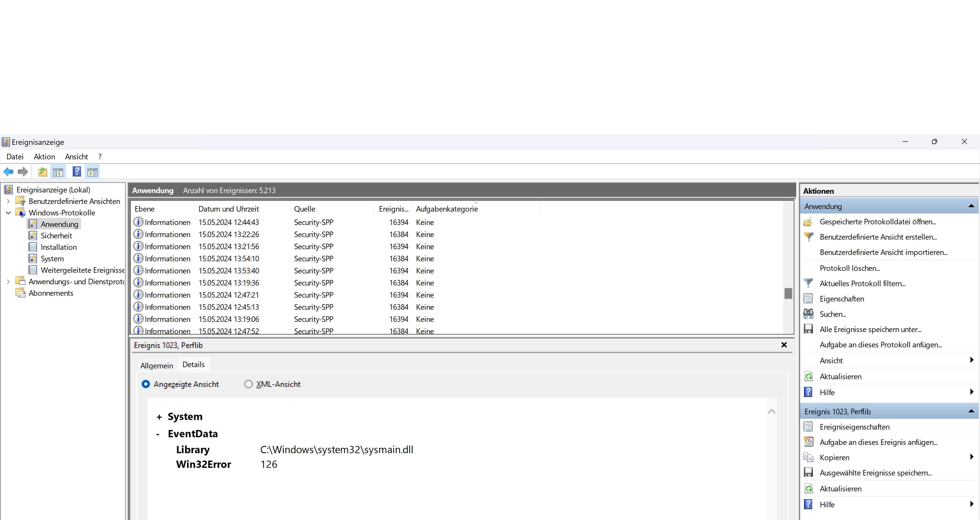Select the Angezeigte Ansicht radio button

[146, 384]
